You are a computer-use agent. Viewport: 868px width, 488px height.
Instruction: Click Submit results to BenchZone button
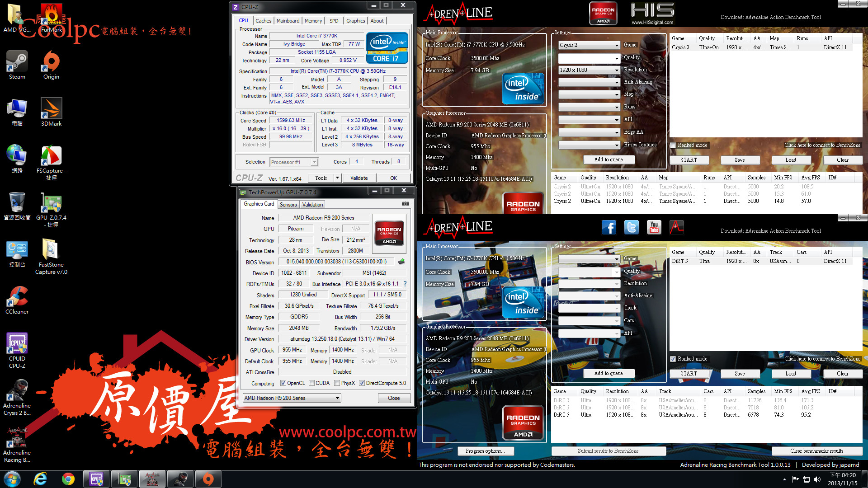pos(608,451)
